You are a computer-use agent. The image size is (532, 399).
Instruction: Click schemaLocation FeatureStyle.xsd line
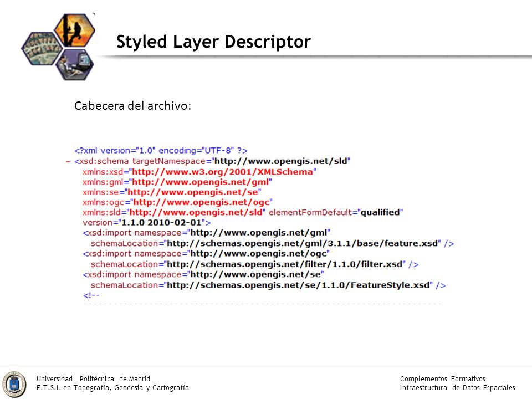(x=268, y=285)
